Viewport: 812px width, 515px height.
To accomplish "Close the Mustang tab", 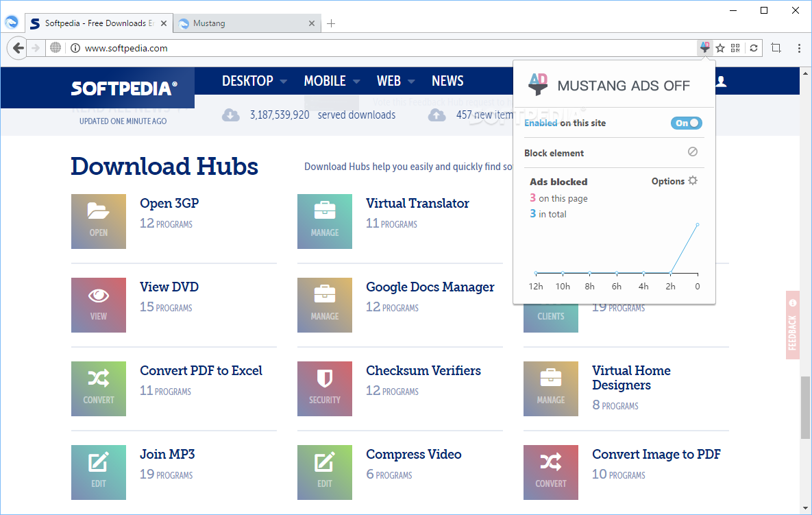I will click(x=311, y=23).
